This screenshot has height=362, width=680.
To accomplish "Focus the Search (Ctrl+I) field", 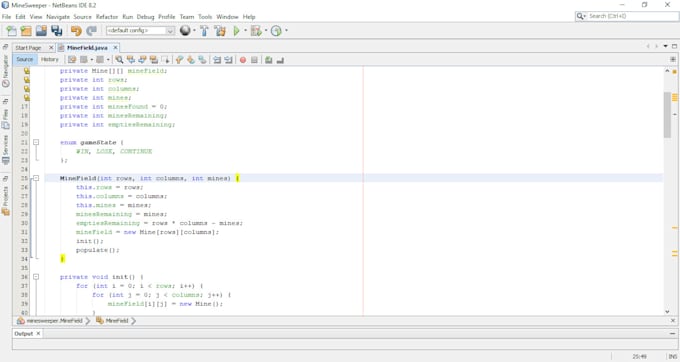I will tap(627, 16).
